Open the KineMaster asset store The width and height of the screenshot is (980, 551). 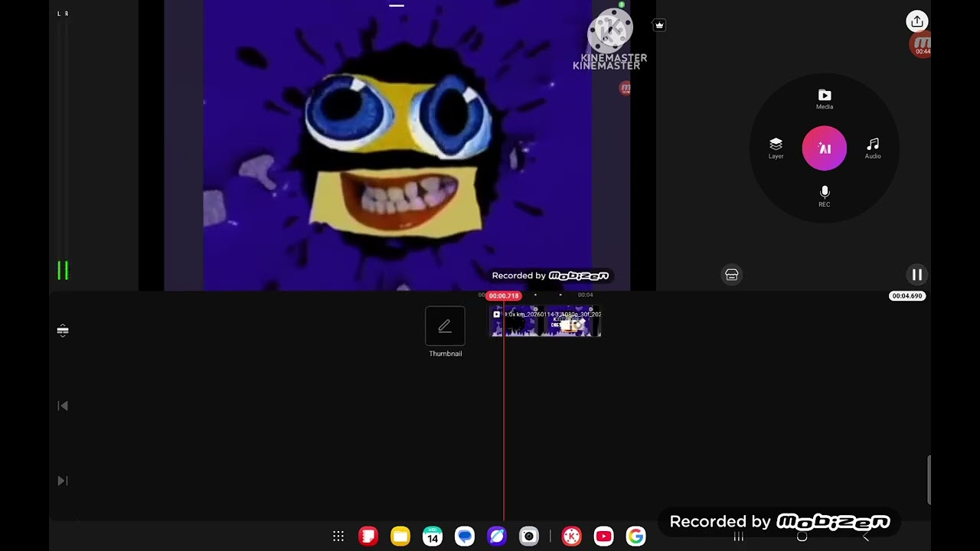point(732,275)
